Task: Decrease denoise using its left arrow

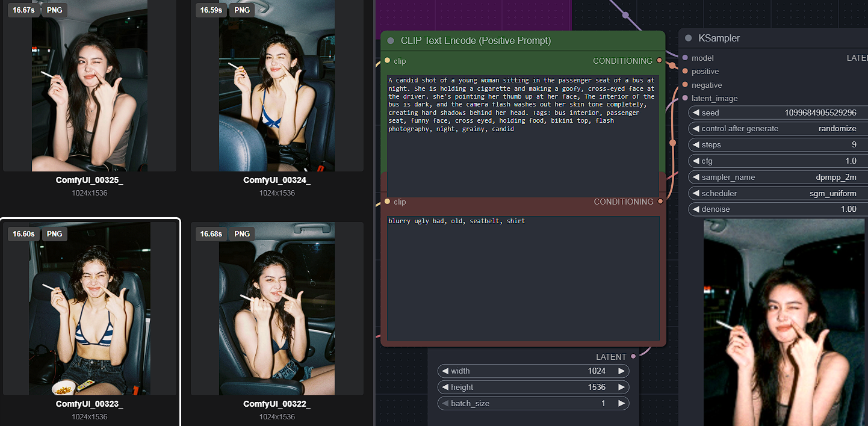Action: 696,209
